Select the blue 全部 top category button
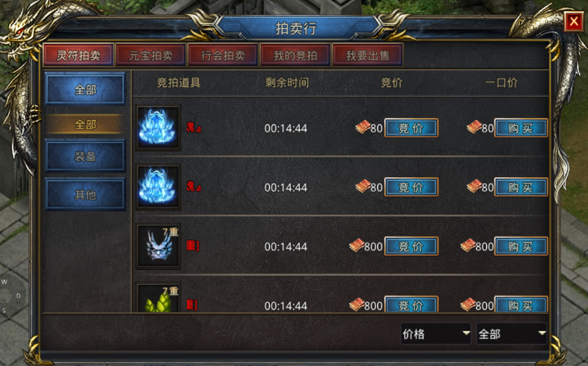588x366 pixels. [x=85, y=89]
